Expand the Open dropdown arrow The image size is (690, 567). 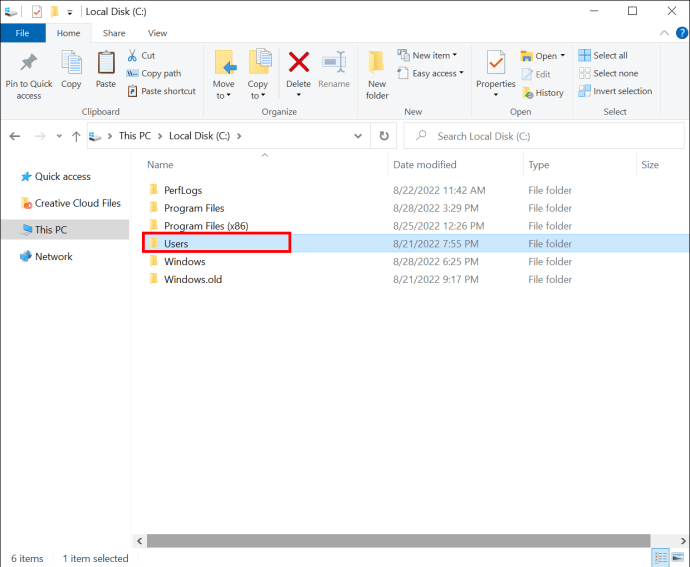click(x=562, y=55)
